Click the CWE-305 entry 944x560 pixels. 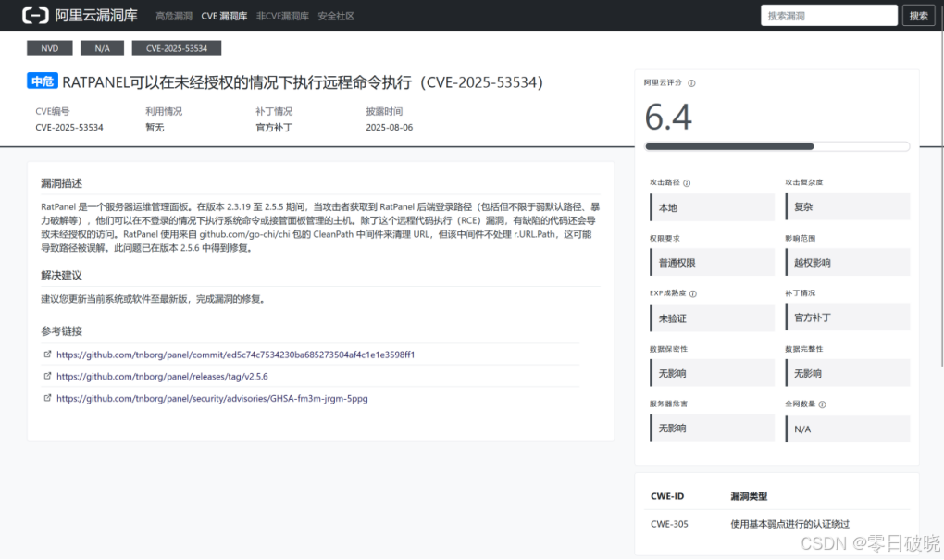669,525
